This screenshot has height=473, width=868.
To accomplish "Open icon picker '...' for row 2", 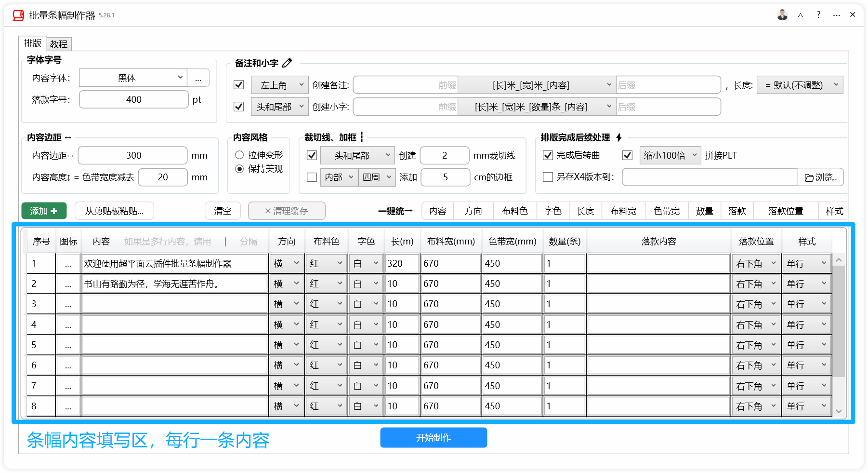I will coord(68,284).
